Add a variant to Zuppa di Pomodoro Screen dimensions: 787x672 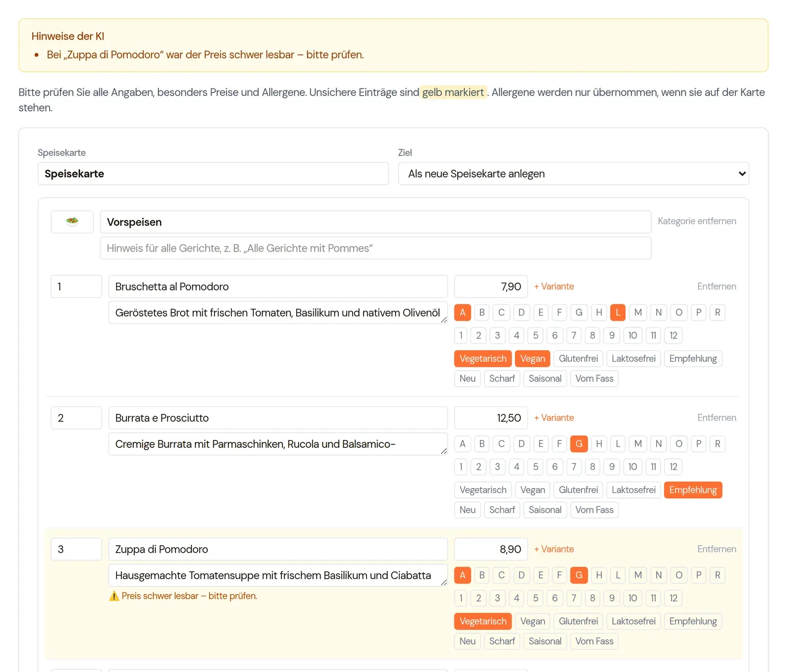pos(554,549)
